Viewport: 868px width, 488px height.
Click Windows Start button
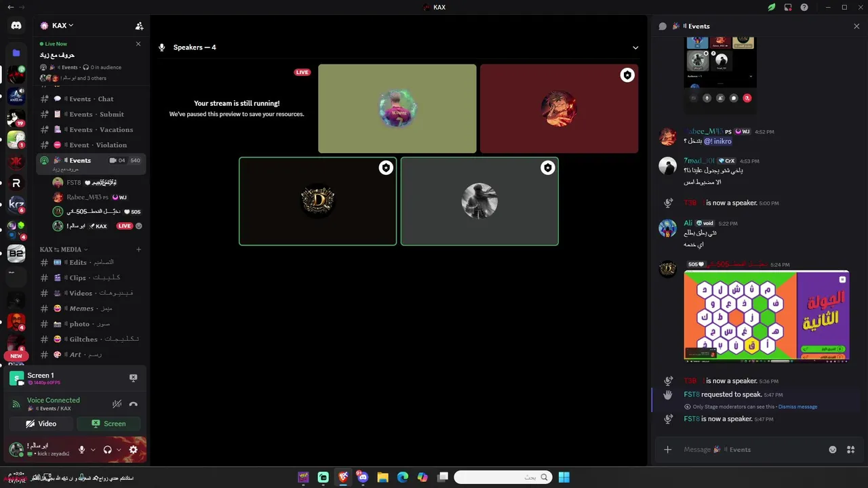tap(564, 477)
